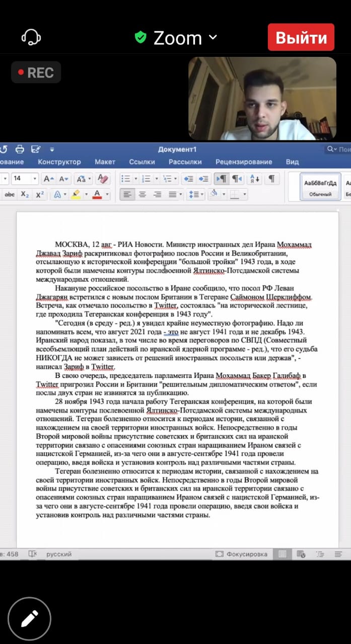Toggle the show paragraph marks button
Screen dimensions: 351x644
(271, 179)
